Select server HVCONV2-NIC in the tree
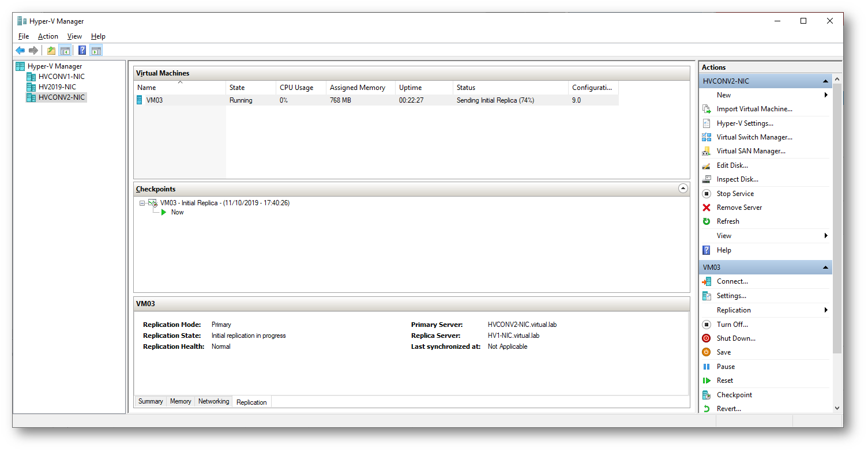The width and height of the screenshot is (868, 452). pyautogui.click(x=62, y=97)
